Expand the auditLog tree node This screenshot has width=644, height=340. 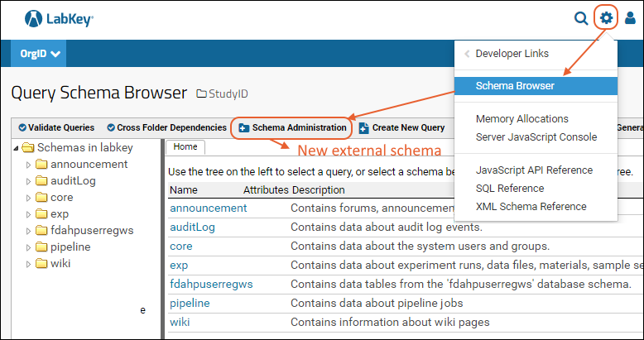[x=28, y=181]
